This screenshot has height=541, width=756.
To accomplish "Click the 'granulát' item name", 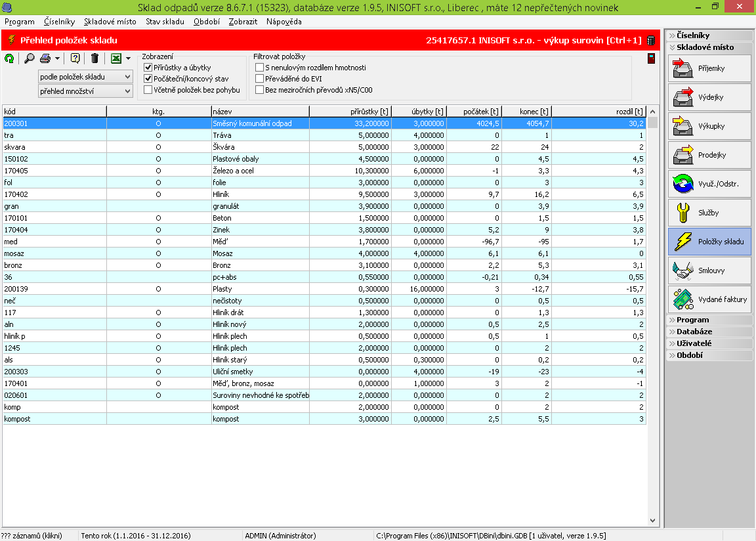I will click(x=226, y=206).
